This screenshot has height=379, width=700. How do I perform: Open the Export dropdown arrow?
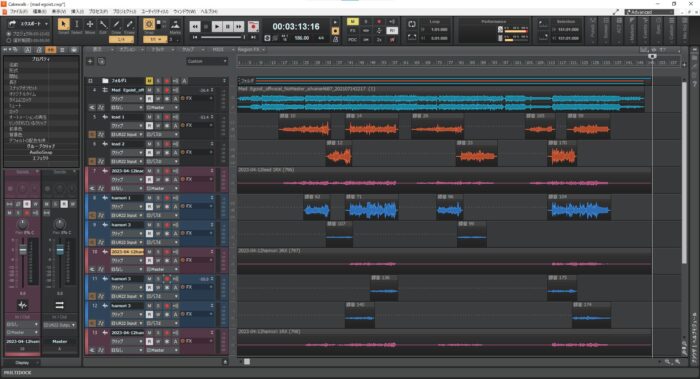[46, 24]
